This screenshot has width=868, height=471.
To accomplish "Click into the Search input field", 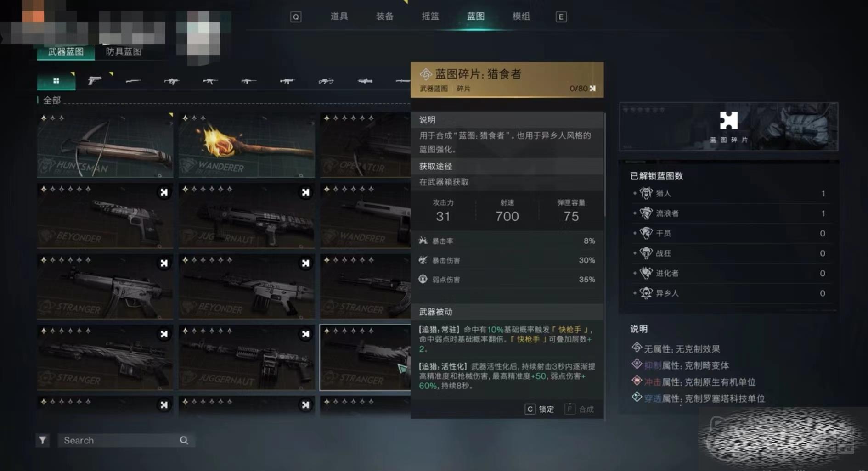I will [119, 440].
